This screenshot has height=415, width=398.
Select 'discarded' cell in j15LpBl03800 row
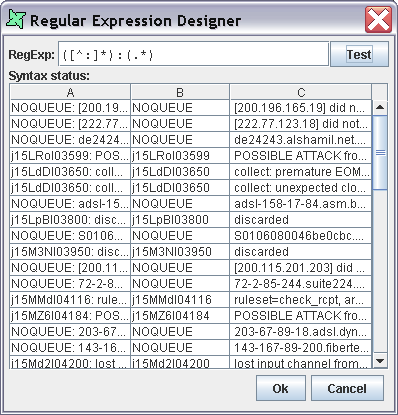pyautogui.click(x=301, y=220)
